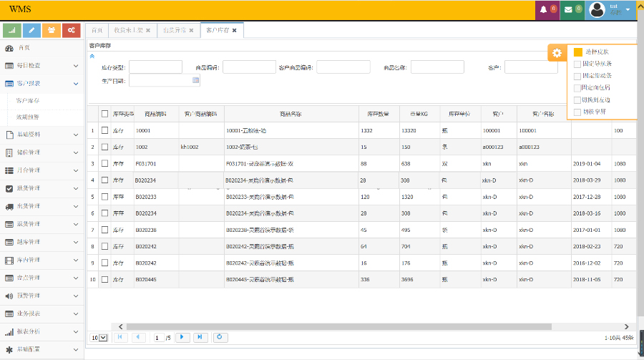Check the row 3 checkbox for item F031701
This screenshot has height=360, width=644.
(104, 164)
